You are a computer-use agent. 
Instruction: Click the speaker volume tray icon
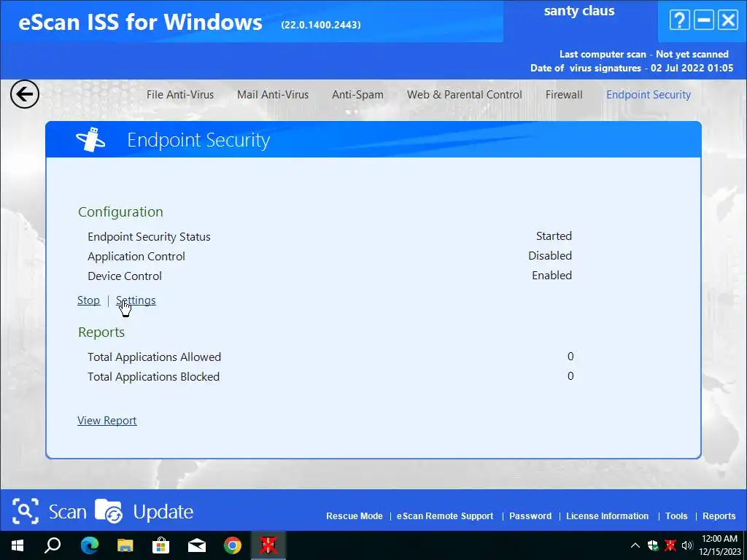(687, 545)
